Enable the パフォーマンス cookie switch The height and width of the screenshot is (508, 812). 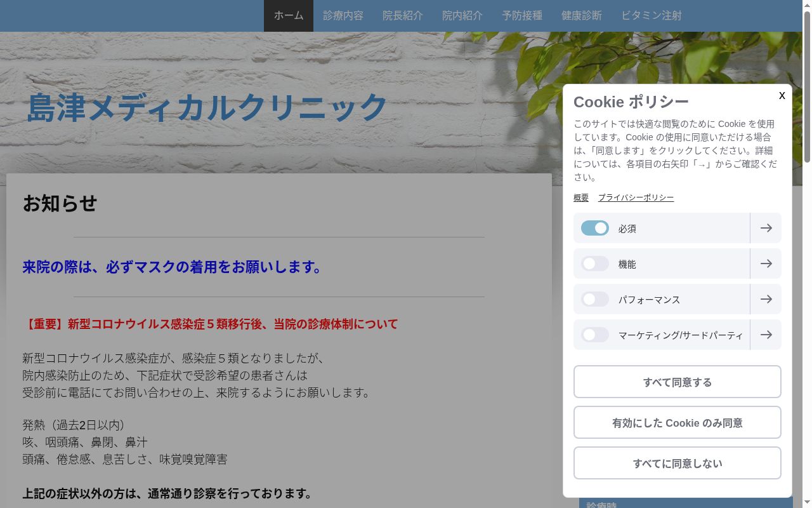tap(595, 299)
